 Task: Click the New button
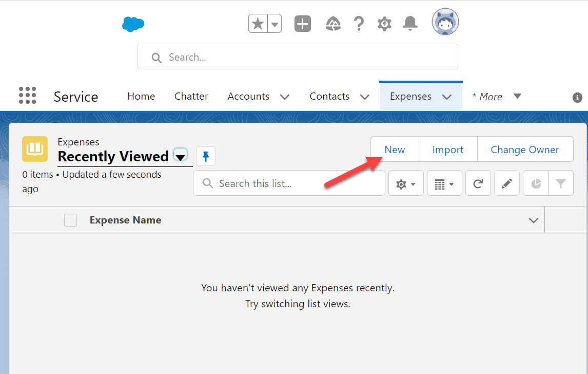[394, 149]
